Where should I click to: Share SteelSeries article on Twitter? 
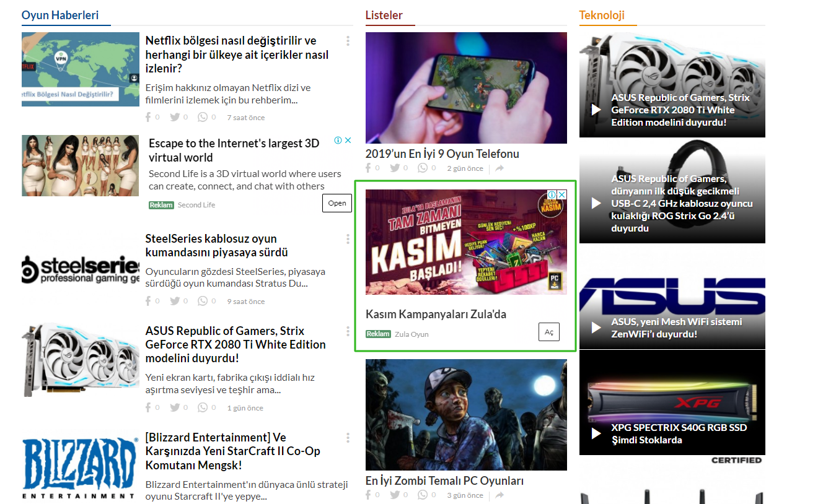click(175, 301)
